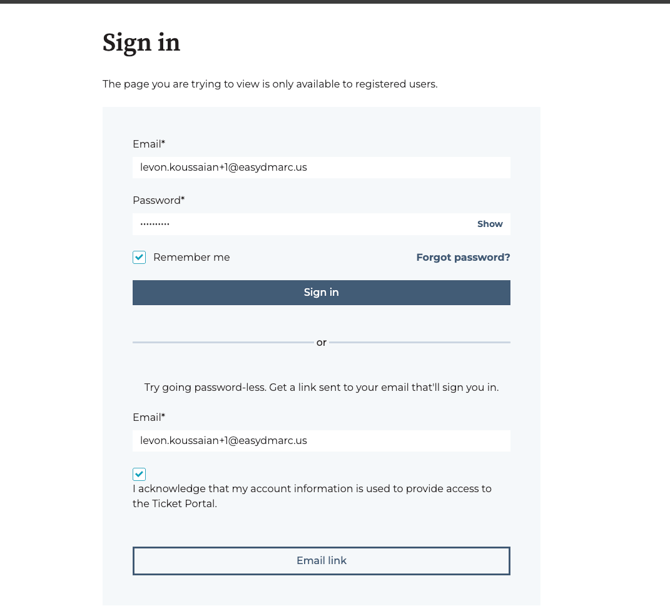Uncheck the account acknowledgement checkbox
This screenshot has width=670, height=611.
[x=139, y=474]
